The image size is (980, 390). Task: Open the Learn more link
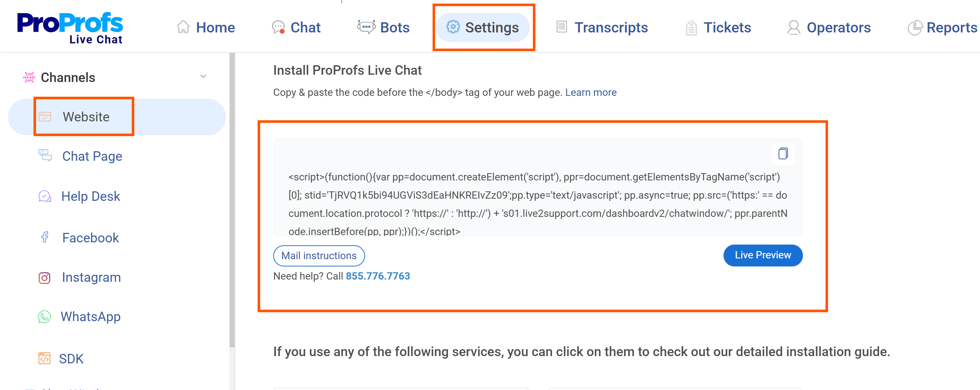[591, 92]
